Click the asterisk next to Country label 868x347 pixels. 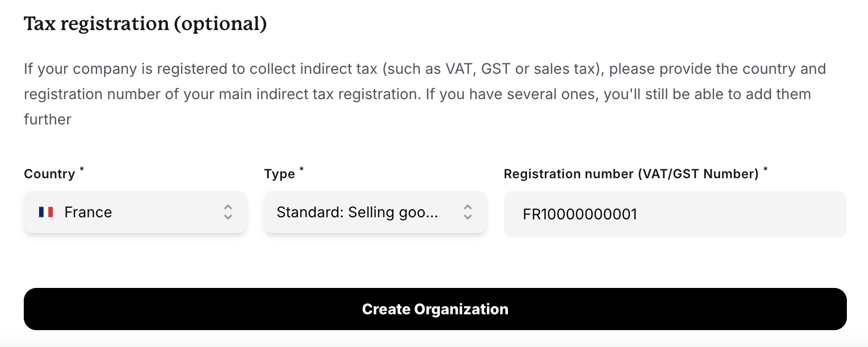click(82, 169)
